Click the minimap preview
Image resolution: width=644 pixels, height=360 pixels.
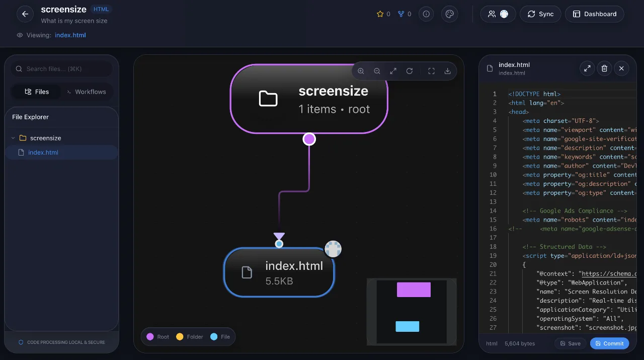pos(412,312)
